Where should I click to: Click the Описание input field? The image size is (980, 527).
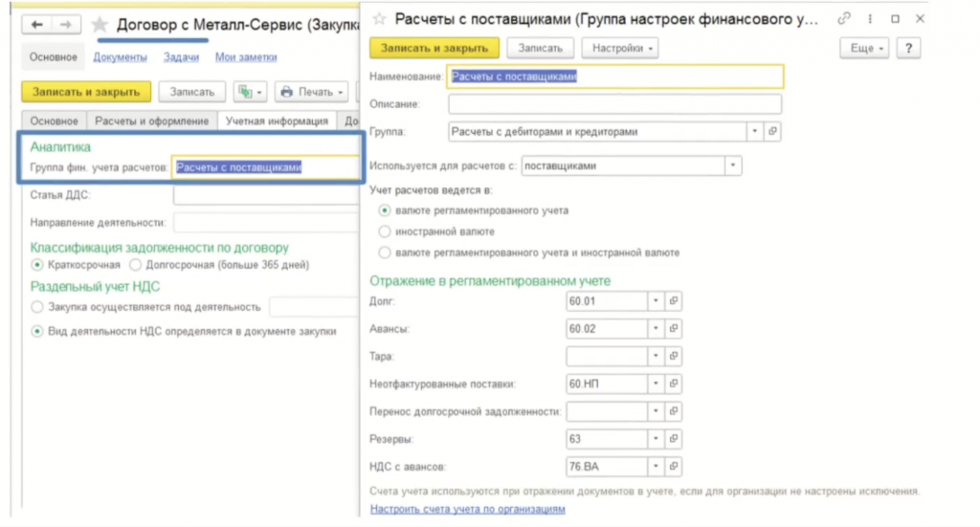click(615, 104)
